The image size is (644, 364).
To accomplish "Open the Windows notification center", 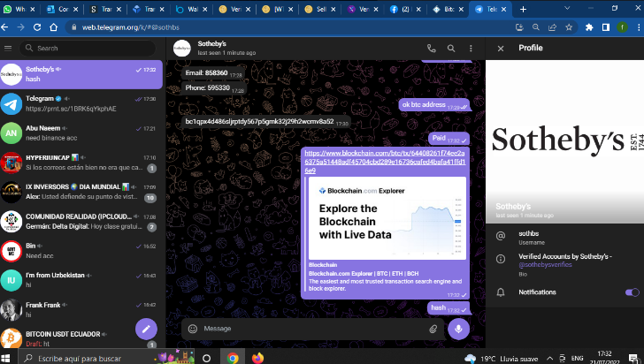I will tap(633, 359).
